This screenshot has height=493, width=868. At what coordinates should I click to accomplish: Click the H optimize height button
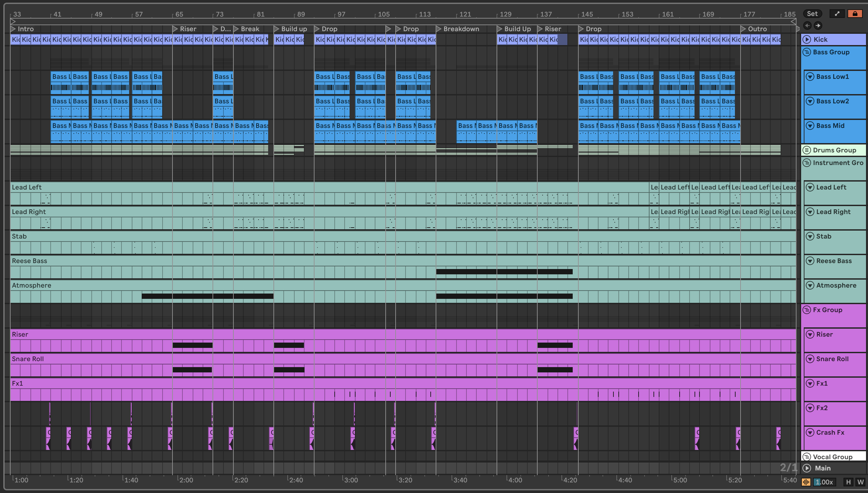[x=848, y=482]
